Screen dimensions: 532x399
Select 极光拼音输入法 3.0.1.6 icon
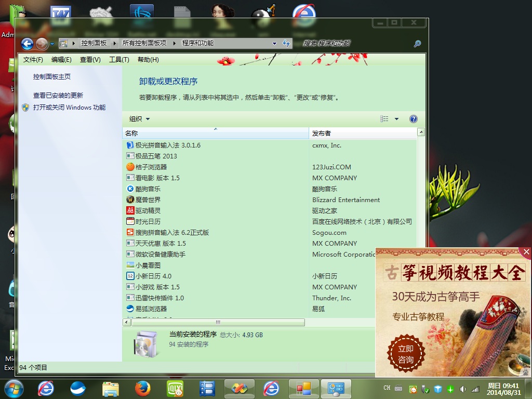(x=130, y=145)
